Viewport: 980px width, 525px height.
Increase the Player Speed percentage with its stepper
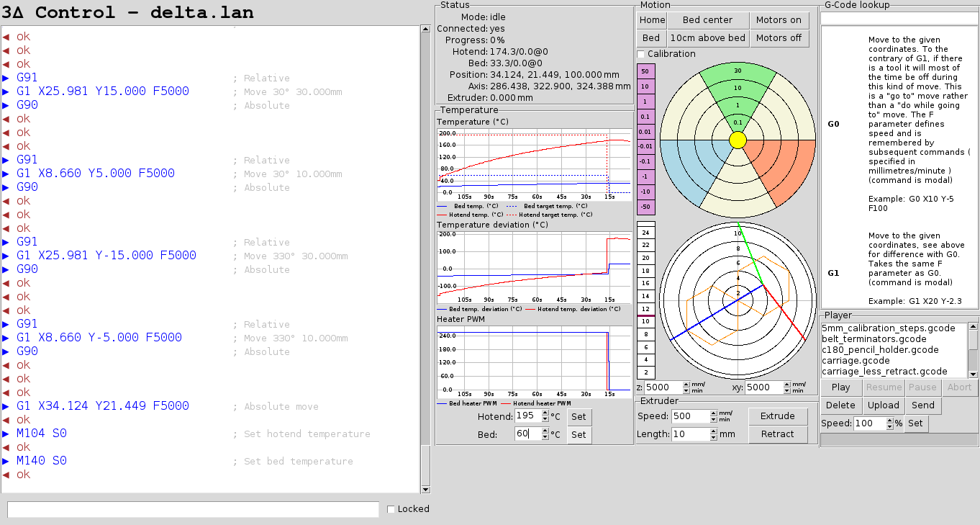tap(890, 420)
